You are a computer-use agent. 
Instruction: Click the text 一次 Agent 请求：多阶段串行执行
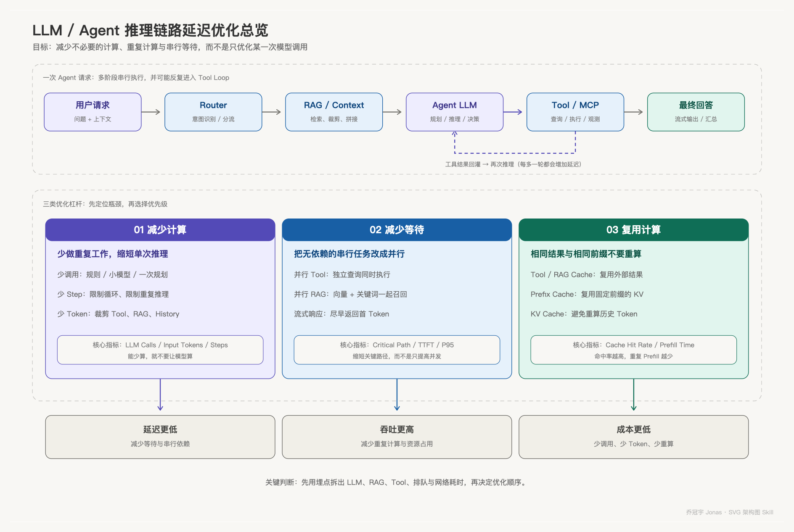pos(136,78)
